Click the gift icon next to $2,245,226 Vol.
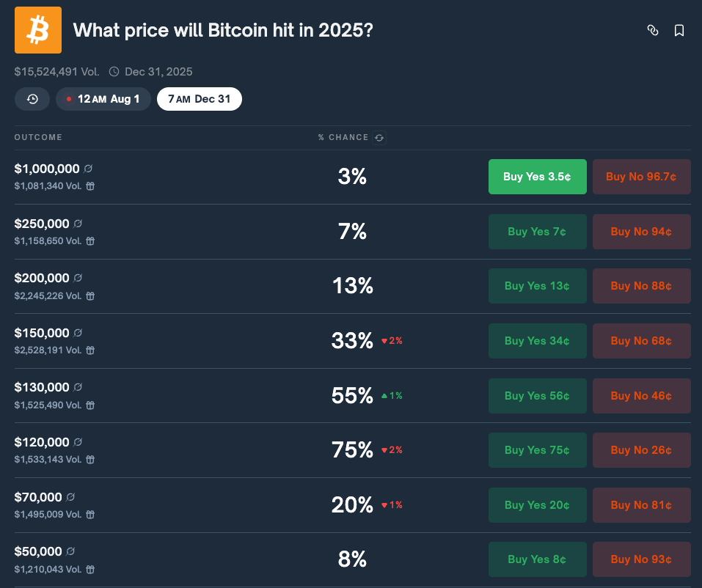This screenshot has height=588, width=702. click(x=89, y=295)
